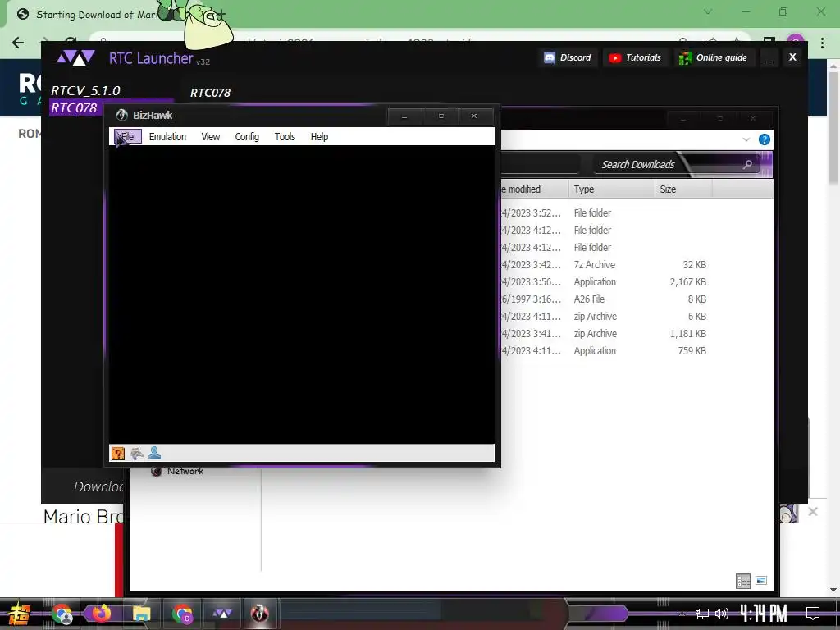840x630 pixels.
Task: Click the grey controller status icon in BizHawk
Action: pos(137,454)
